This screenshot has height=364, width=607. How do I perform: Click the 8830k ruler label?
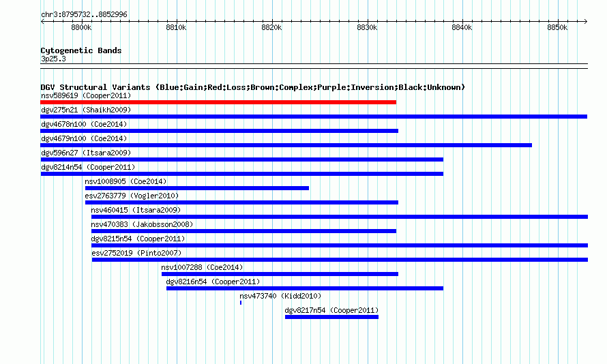click(367, 27)
